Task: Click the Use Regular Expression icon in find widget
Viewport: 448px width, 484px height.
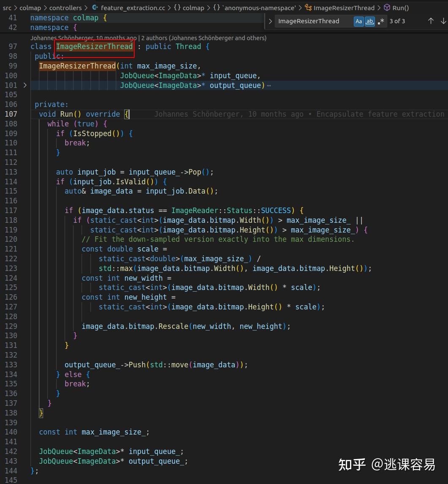Action: click(x=380, y=21)
